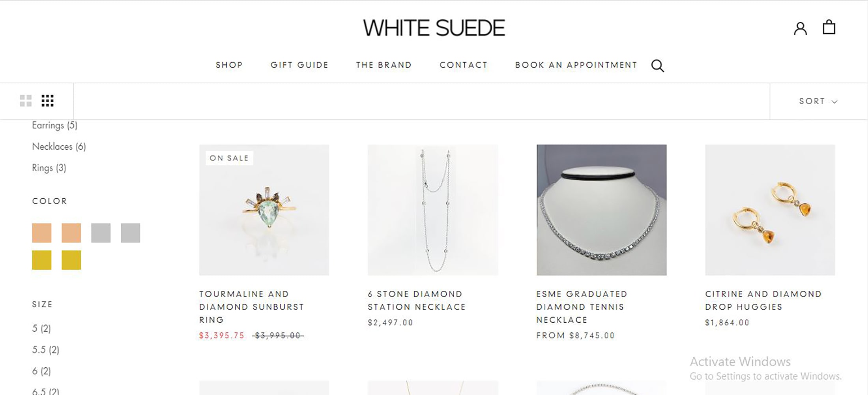Filter by Rings (3) category
Screen dimensions: 868x395
(49, 168)
